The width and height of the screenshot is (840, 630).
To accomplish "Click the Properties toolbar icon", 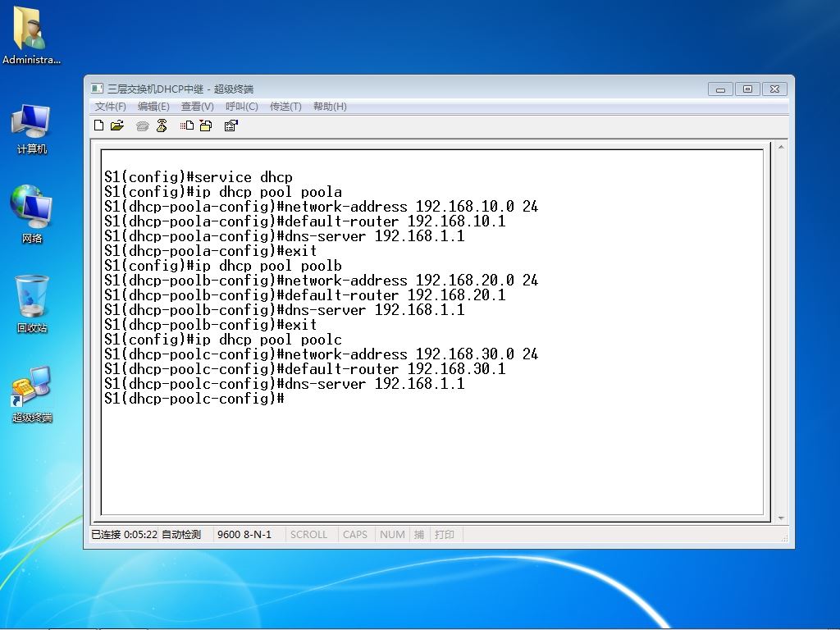I will [x=231, y=126].
